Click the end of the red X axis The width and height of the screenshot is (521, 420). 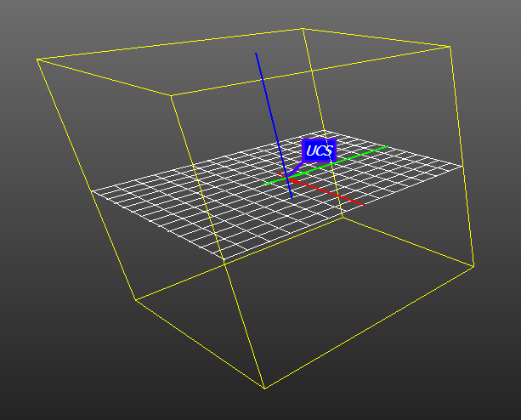365,205
